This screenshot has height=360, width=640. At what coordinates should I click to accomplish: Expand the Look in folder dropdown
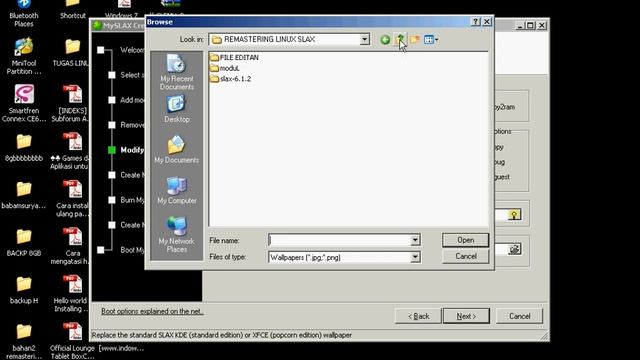[364, 40]
